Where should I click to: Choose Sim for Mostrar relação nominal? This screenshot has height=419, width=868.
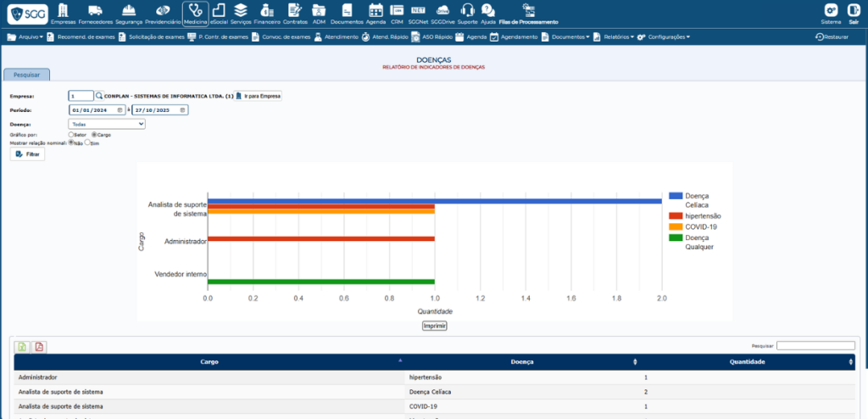tap(87, 142)
